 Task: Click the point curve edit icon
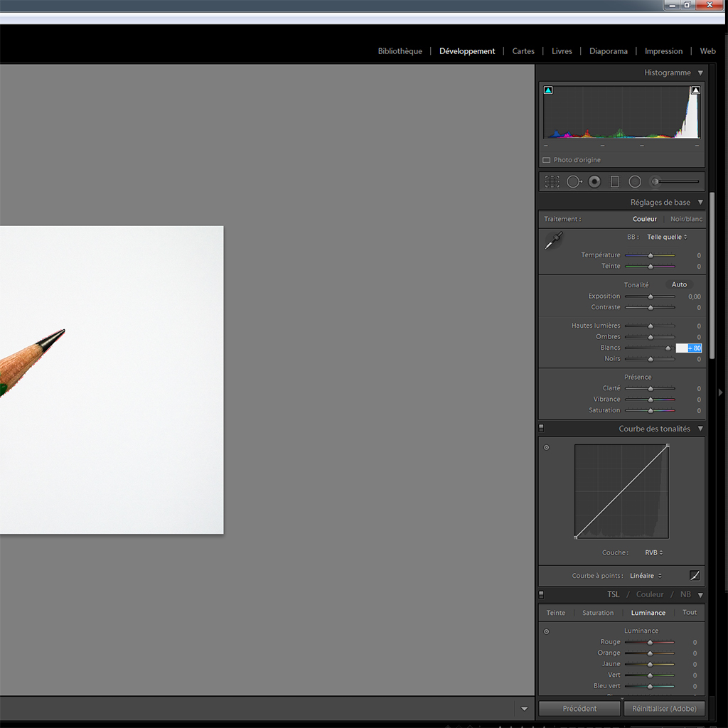coord(695,576)
